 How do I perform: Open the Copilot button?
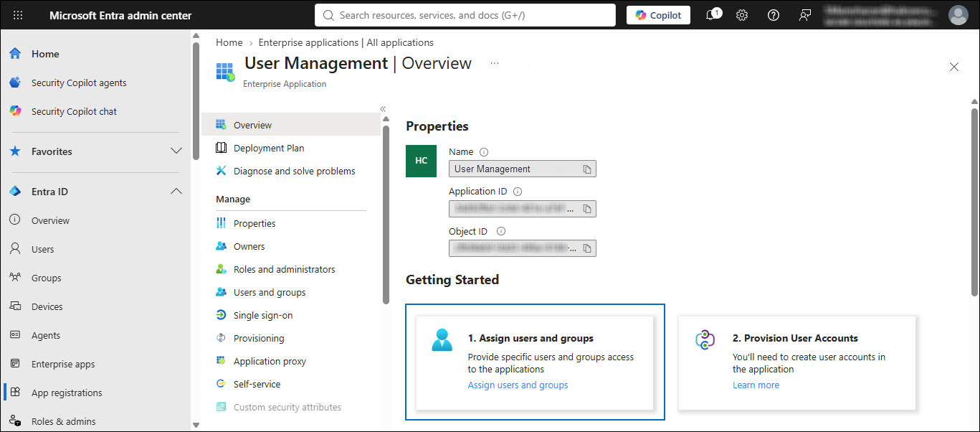pyautogui.click(x=658, y=15)
